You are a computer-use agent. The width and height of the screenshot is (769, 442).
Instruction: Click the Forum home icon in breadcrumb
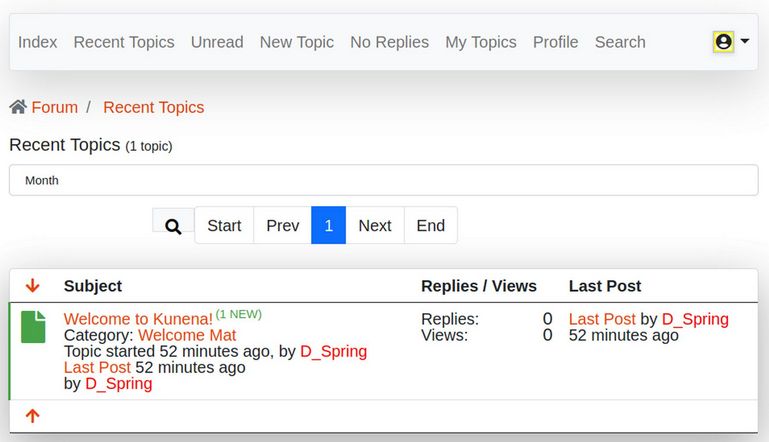coord(18,107)
